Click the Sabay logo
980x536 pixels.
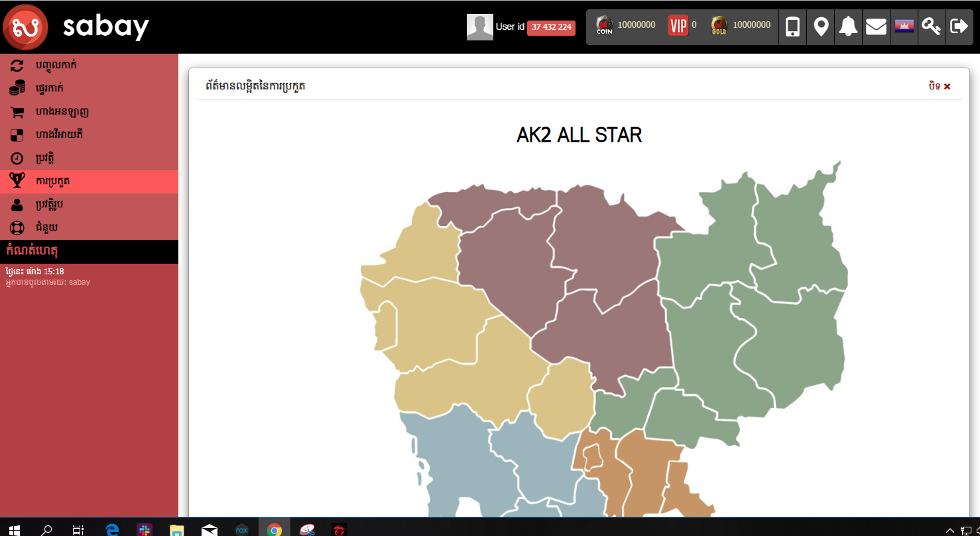coord(25,27)
